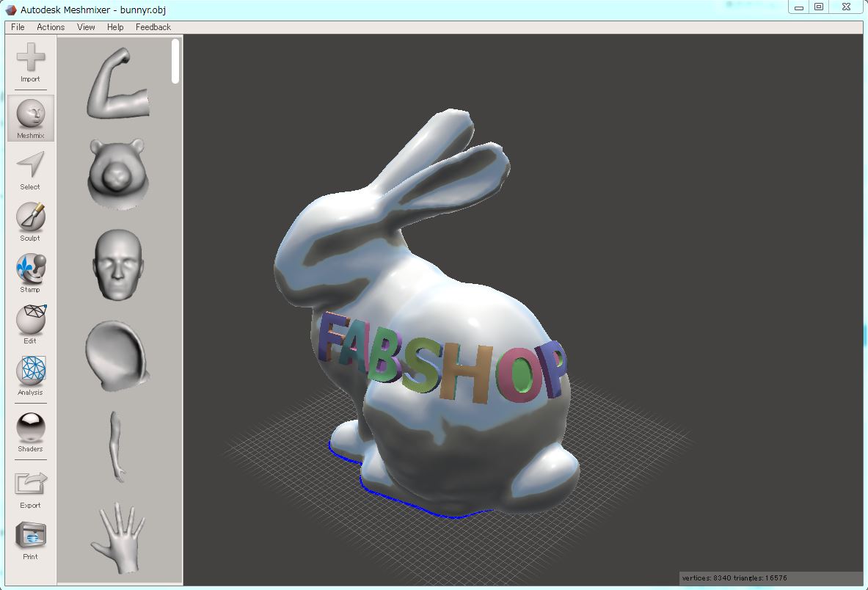Choose the Sculpt brush tool
The height and width of the screenshot is (590, 868).
[30, 222]
